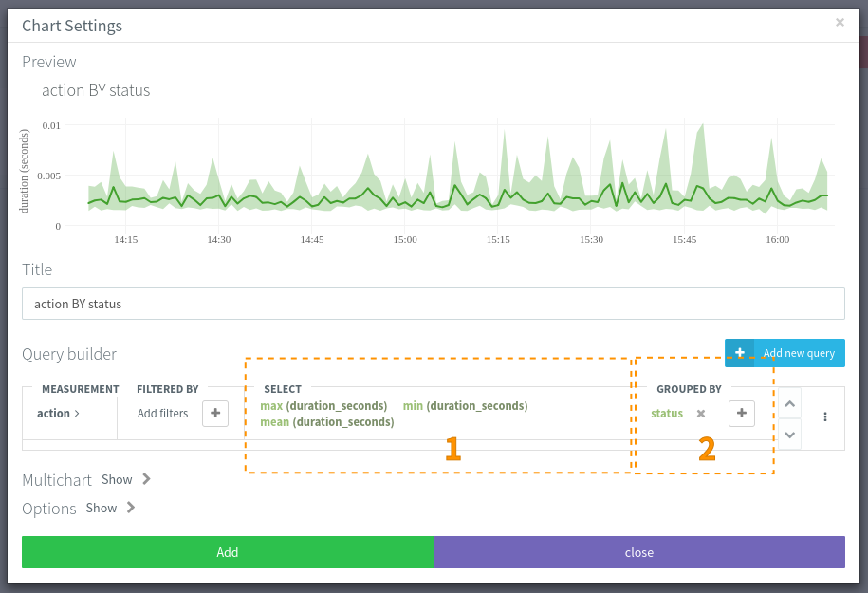868x593 pixels.
Task: Open the action measurement selector
Action: point(59,414)
